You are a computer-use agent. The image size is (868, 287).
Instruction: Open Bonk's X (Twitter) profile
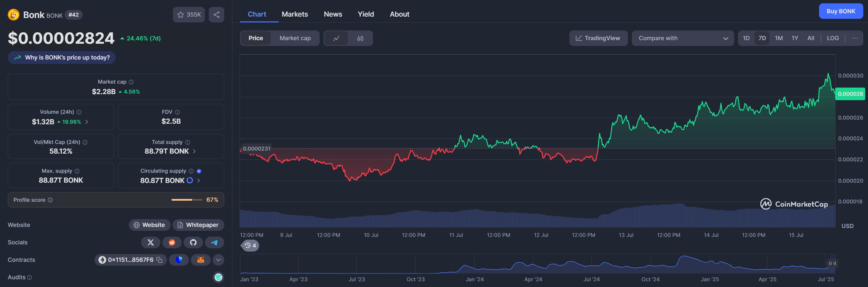151,242
